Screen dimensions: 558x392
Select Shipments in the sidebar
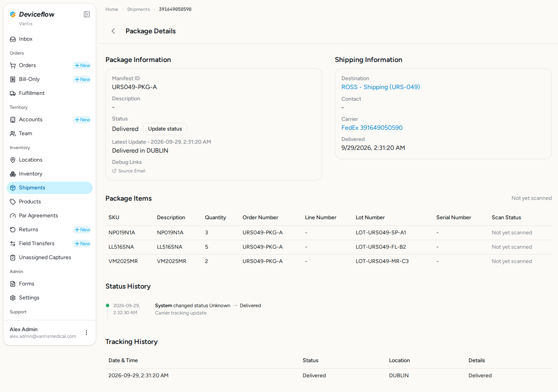click(50, 188)
